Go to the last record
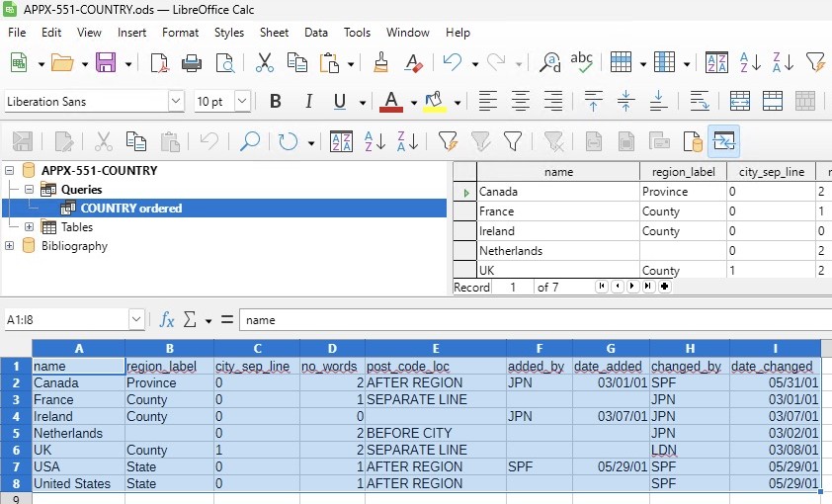Viewport: 832px width, 504px height. point(648,287)
